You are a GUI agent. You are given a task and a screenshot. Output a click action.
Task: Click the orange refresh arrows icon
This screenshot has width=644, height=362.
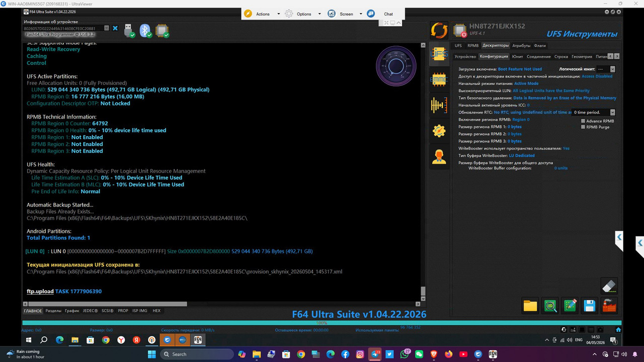(439, 31)
